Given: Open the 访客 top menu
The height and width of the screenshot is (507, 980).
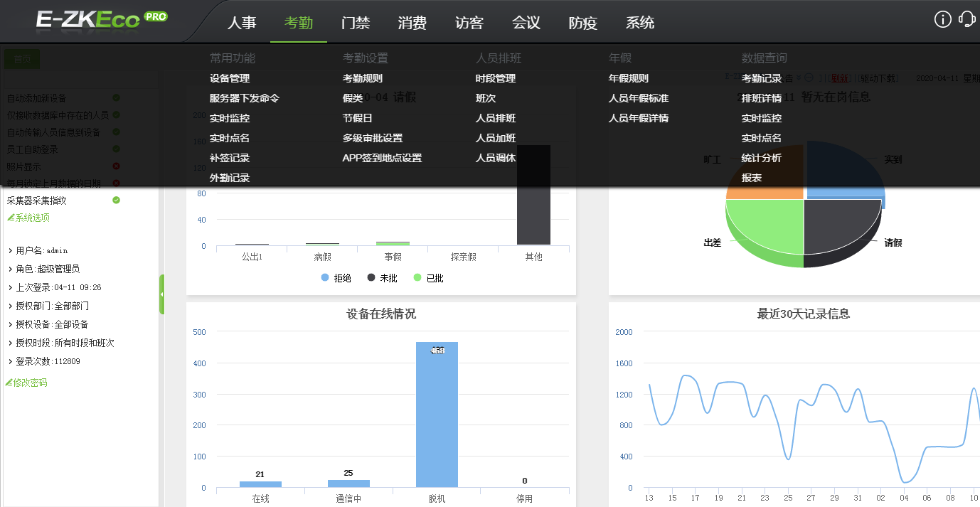Looking at the screenshot, I should pyautogui.click(x=469, y=23).
